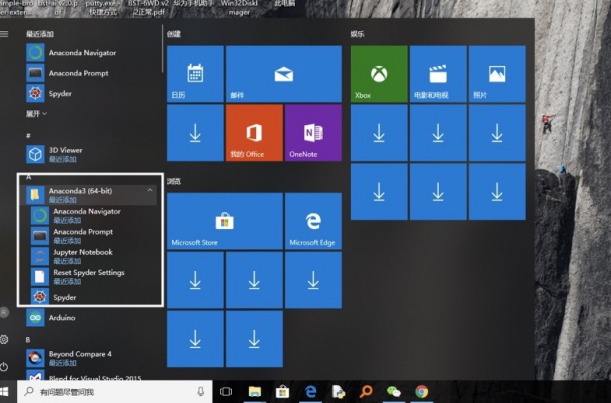Click Reset Spyder Settings
This screenshot has height=403, width=611.
(x=94, y=276)
